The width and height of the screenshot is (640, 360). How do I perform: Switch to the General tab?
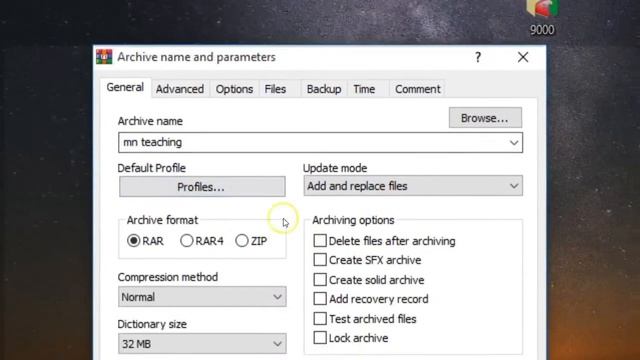125,87
